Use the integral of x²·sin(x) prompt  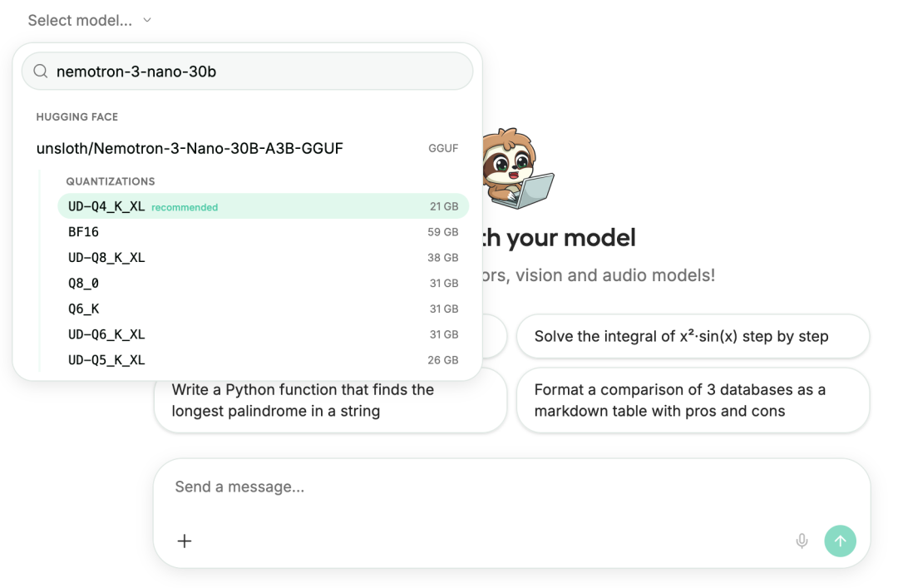click(693, 336)
